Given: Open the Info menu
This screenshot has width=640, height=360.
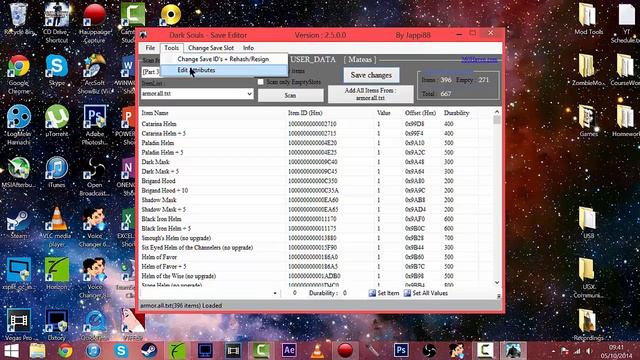Looking at the screenshot, I should 248,48.
